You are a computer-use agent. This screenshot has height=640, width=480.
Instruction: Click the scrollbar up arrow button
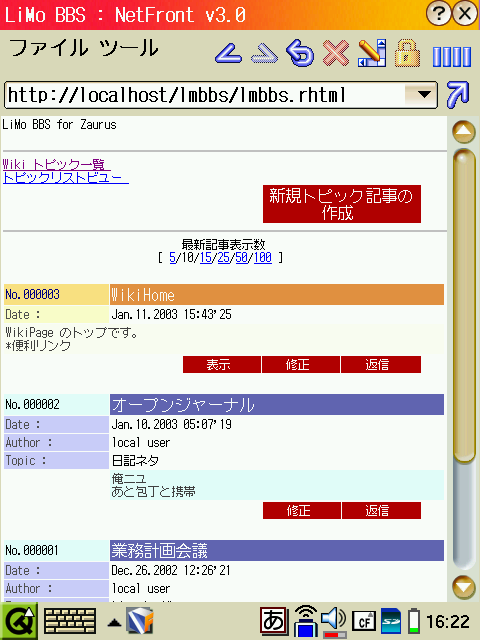click(x=464, y=131)
